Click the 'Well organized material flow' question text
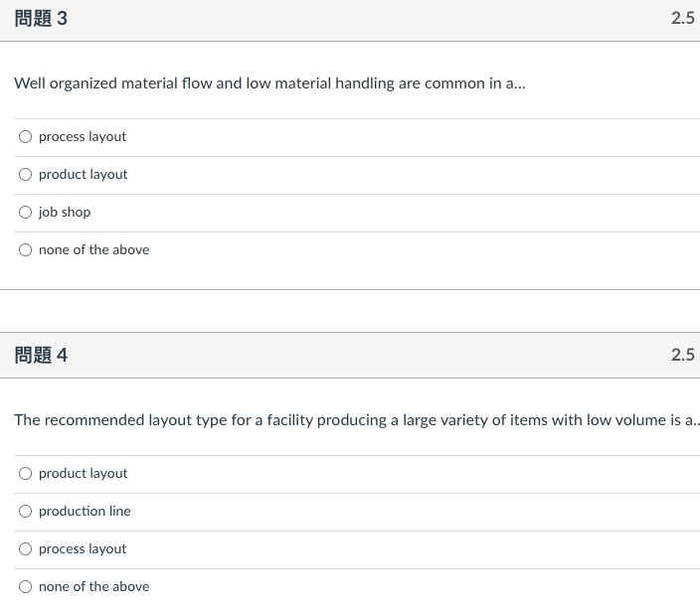 (269, 83)
